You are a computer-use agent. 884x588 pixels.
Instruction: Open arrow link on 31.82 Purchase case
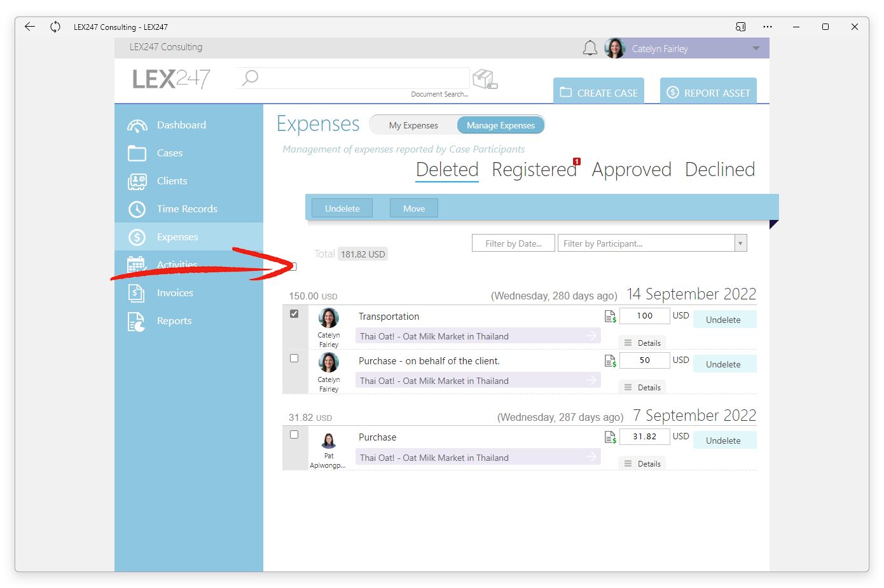591,456
